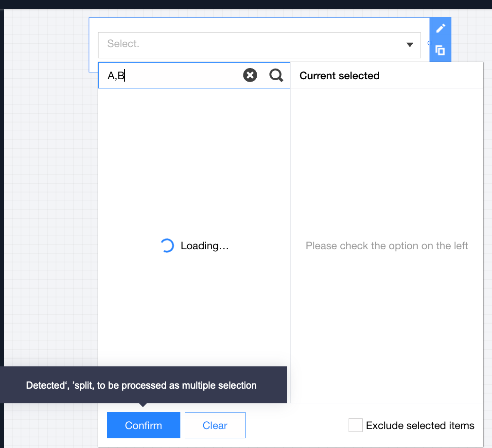The image size is (492, 448).
Task: Clear the search text with X icon
Action: 250,75
